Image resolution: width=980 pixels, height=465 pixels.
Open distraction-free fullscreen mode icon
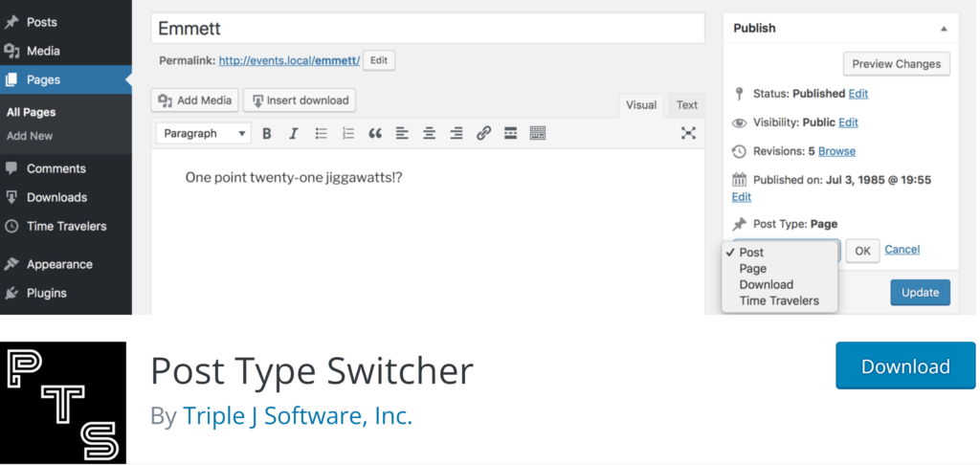(x=688, y=132)
